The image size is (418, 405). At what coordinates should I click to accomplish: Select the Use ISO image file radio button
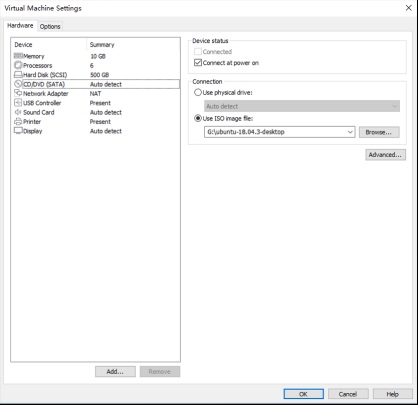click(x=198, y=118)
